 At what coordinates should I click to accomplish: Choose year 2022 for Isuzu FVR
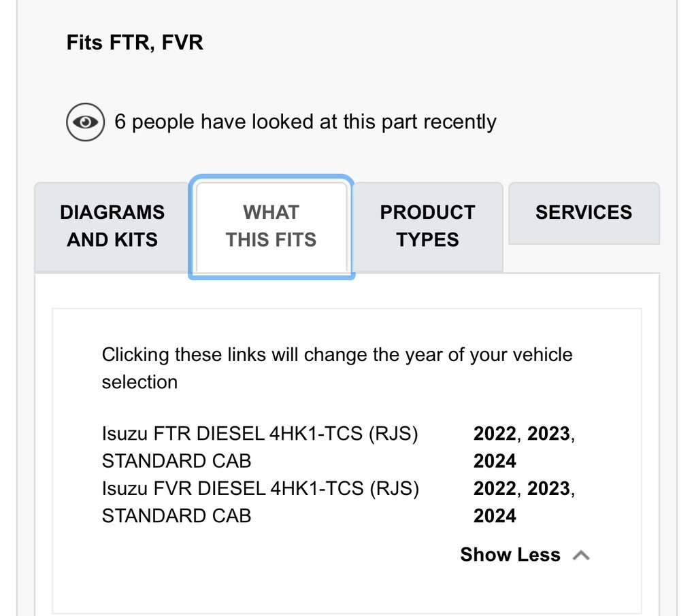tap(495, 488)
